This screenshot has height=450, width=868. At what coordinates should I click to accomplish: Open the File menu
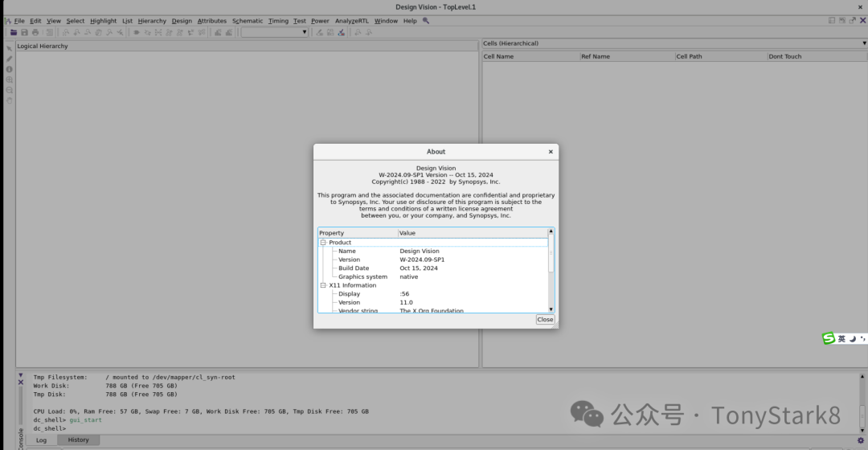[x=19, y=20]
